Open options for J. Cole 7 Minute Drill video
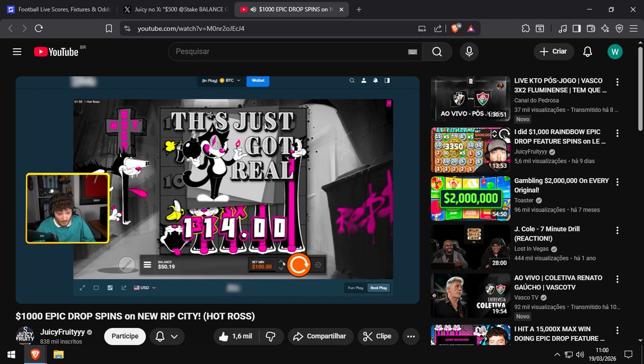Viewport: 644px width, 364px height. click(x=617, y=230)
